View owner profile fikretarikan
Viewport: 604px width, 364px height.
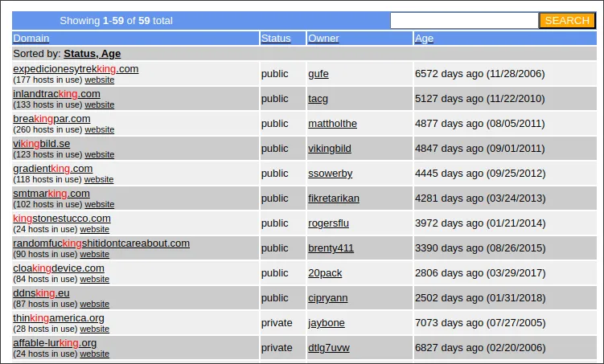[334, 198]
